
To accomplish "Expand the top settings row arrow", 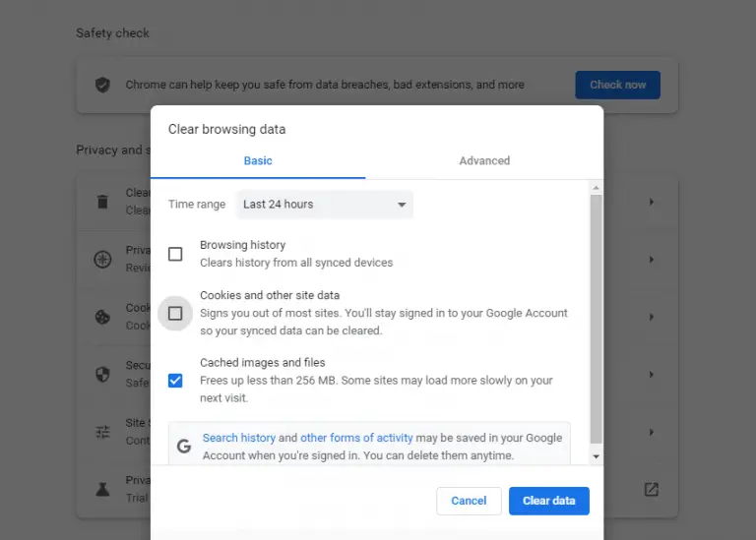I will coord(651,202).
